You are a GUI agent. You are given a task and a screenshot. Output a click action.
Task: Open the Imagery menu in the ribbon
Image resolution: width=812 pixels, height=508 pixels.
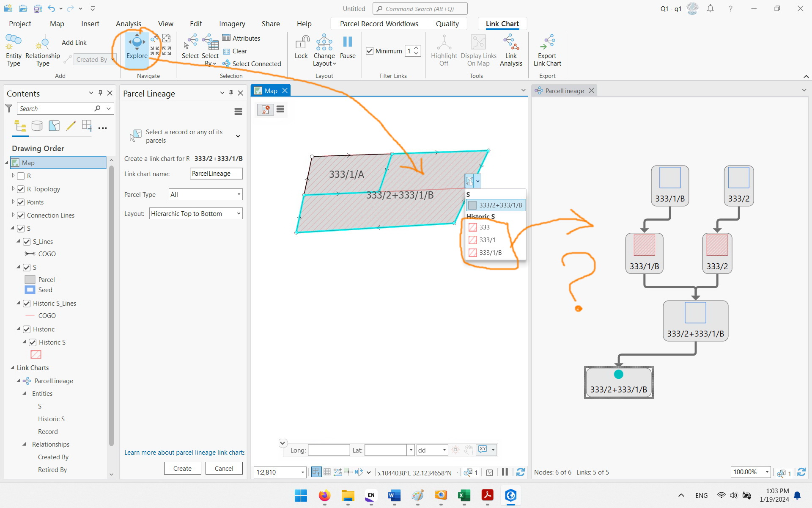[232, 24]
